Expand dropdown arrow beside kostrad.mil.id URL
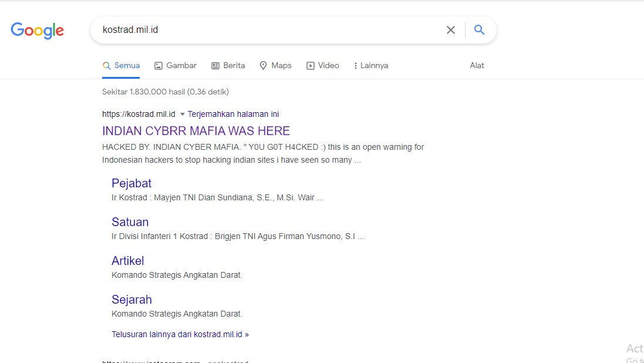The image size is (644, 363). [182, 114]
